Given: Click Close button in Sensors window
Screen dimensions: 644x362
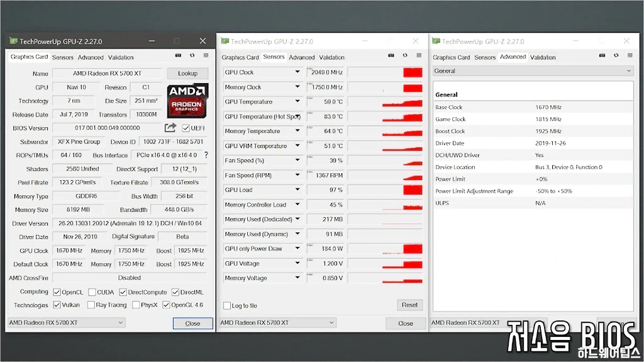Looking at the screenshot, I should tap(406, 324).
